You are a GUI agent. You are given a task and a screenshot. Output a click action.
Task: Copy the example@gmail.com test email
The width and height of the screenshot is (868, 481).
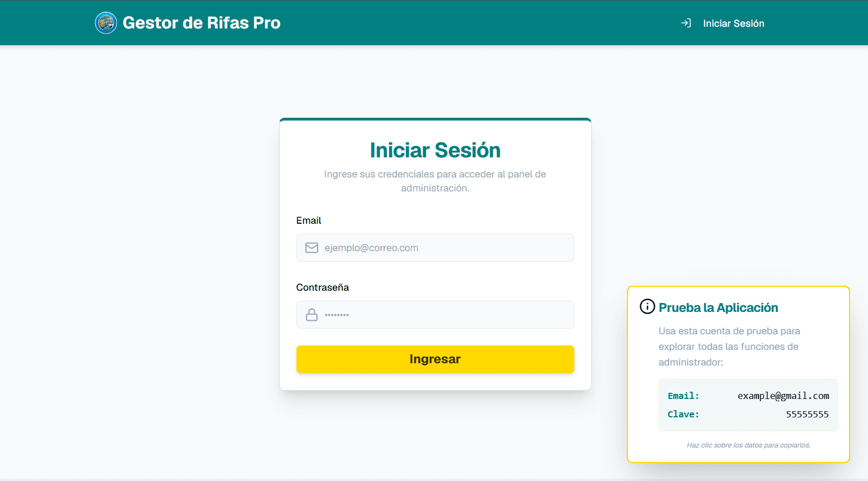tap(783, 396)
